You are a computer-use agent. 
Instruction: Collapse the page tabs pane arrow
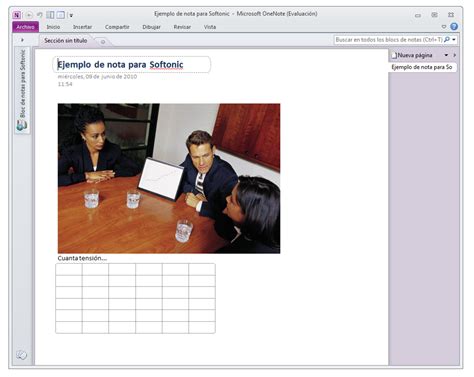(455, 55)
